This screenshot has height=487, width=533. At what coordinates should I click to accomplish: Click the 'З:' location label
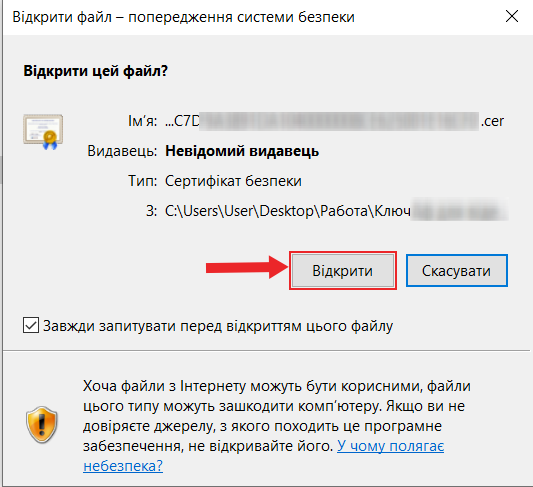tap(151, 211)
